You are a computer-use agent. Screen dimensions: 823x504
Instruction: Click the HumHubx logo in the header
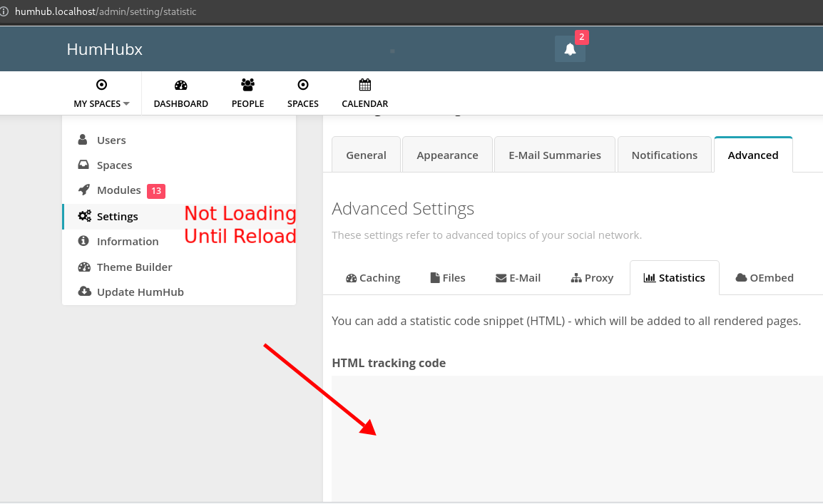[x=104, y=48]
